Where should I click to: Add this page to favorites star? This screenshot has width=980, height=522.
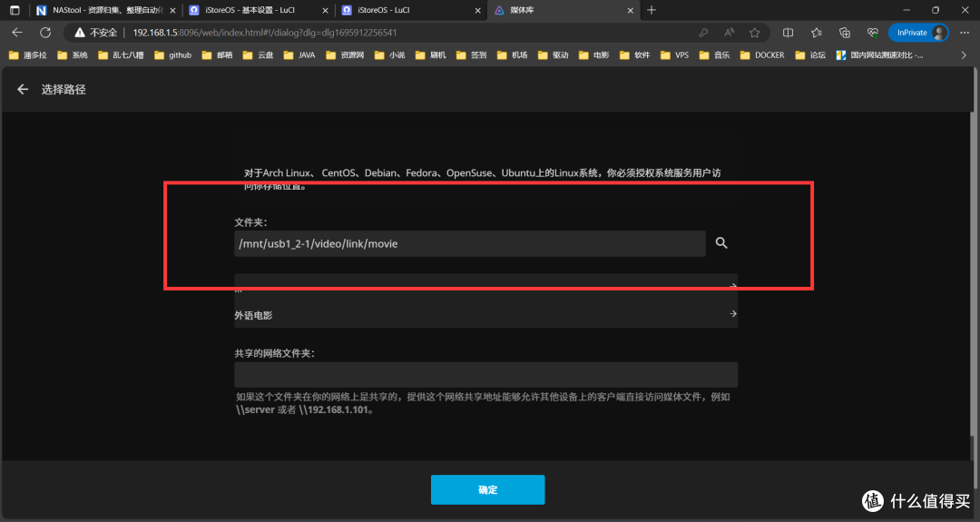[x=754, y=33]
